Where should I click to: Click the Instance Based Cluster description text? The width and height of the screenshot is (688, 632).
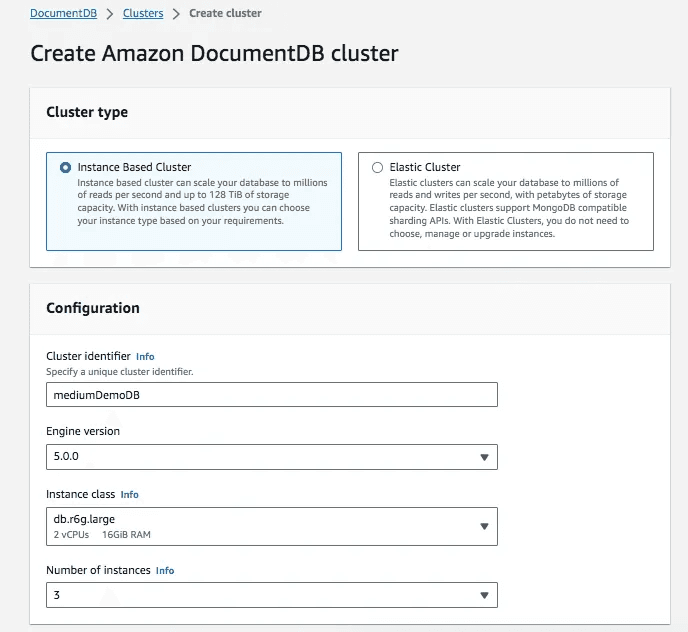point(202,201)
